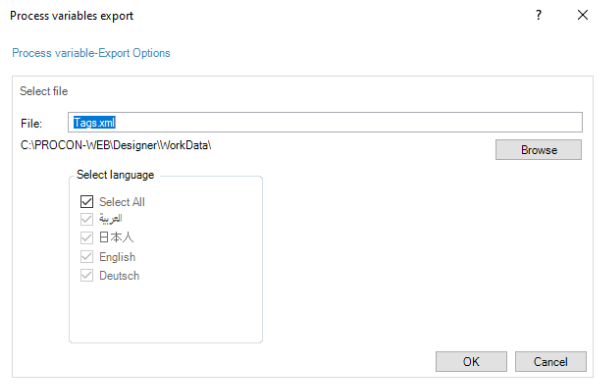
Task: Click the File: label
Action: (x=31, y=123)
